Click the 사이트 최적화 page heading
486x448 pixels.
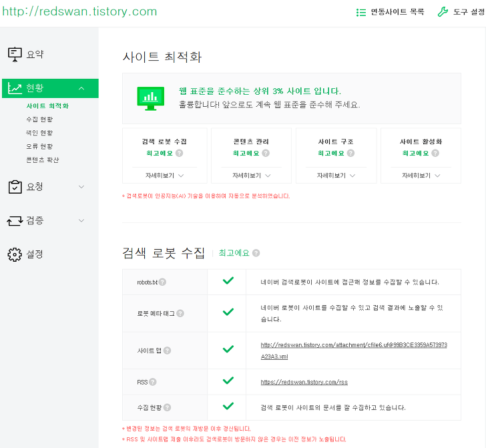[162, 57]
